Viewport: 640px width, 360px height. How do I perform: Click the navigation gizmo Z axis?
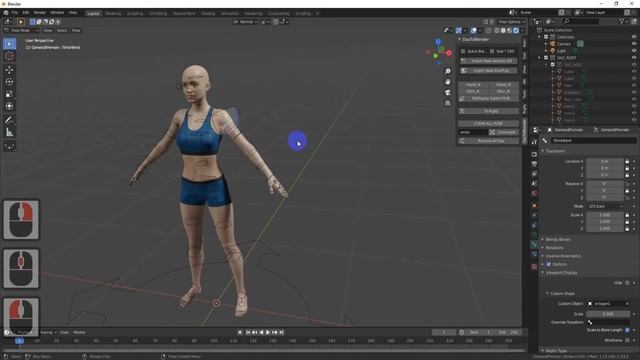point(438,42)
